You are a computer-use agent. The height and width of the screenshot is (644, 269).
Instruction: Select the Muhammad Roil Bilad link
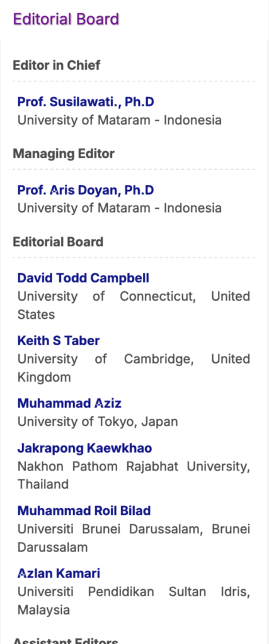84,511
